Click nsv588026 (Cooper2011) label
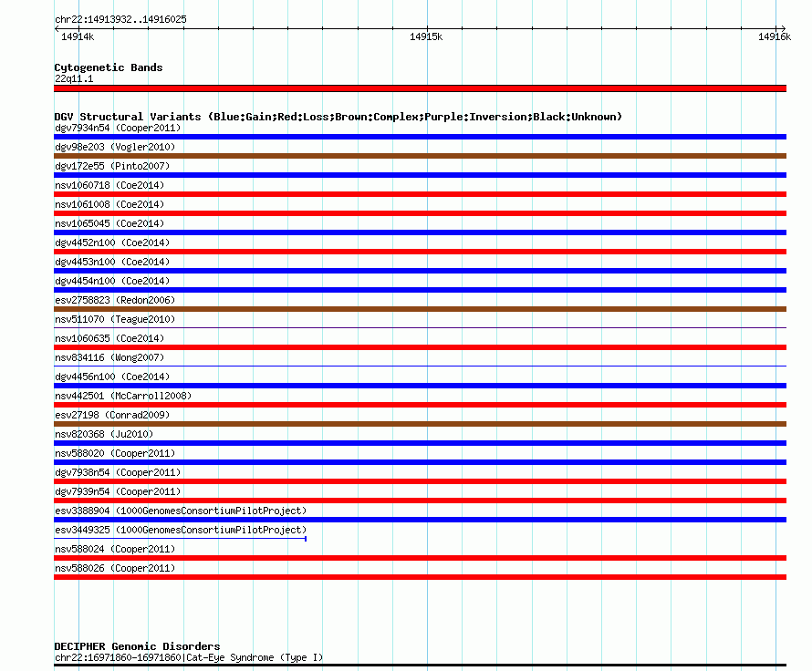This screenshot has width=812, height=671. tap(115, 568)
